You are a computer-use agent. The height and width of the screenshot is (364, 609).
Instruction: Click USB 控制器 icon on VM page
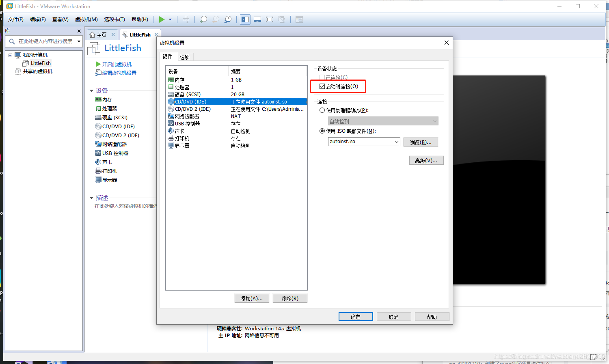[98, 153]
